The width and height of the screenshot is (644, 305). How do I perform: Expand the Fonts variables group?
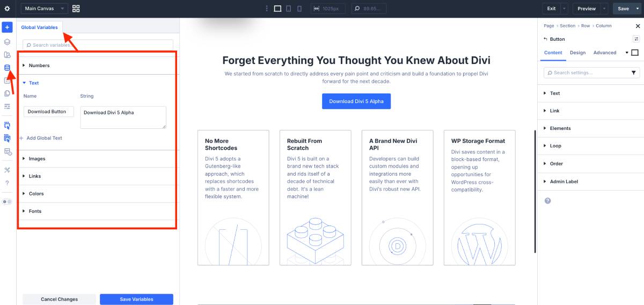(97, 211)
